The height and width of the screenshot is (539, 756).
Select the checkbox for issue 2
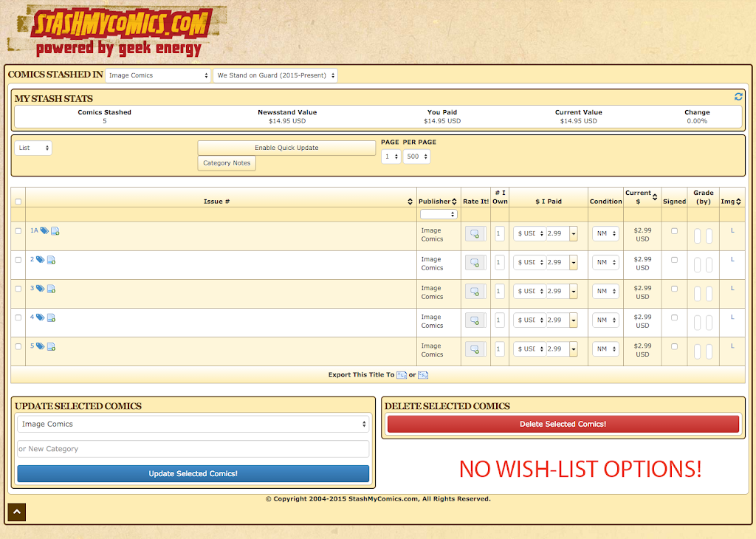pyautogui.click(x=18, y=260)
